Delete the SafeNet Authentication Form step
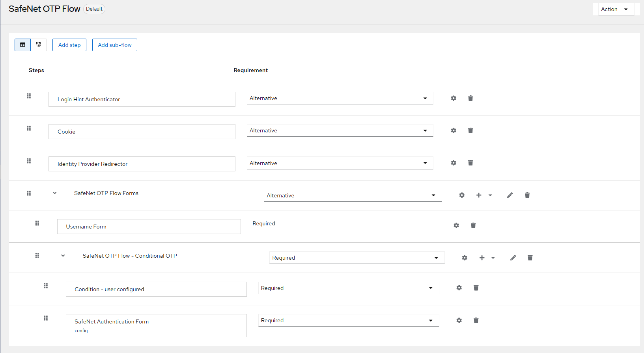Screen dimensions: 644x353 tap(476, 320)
